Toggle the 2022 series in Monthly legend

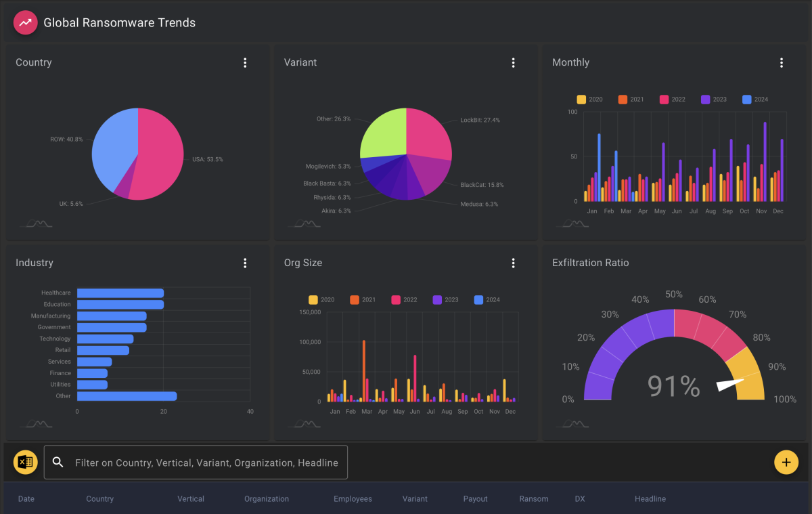[672, 100]
